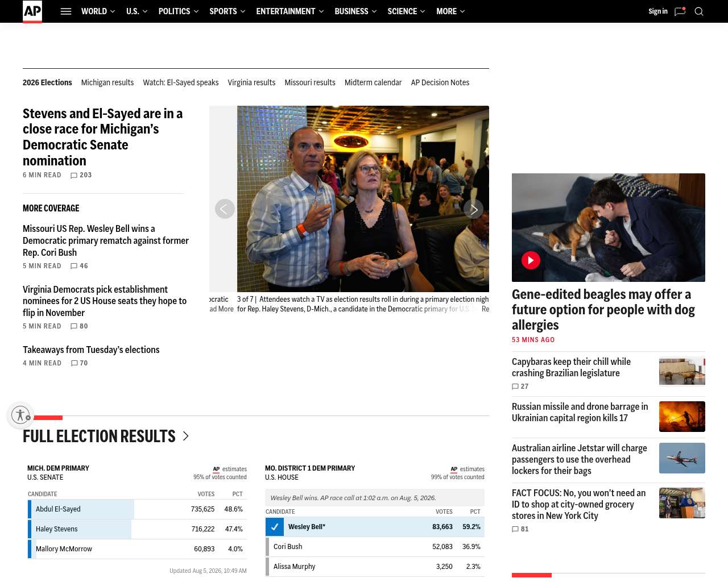The width and height of the screenshot is (728, 582).
Task: Open comments on Virginia Democrats story
Action: (x=79, y=326)
